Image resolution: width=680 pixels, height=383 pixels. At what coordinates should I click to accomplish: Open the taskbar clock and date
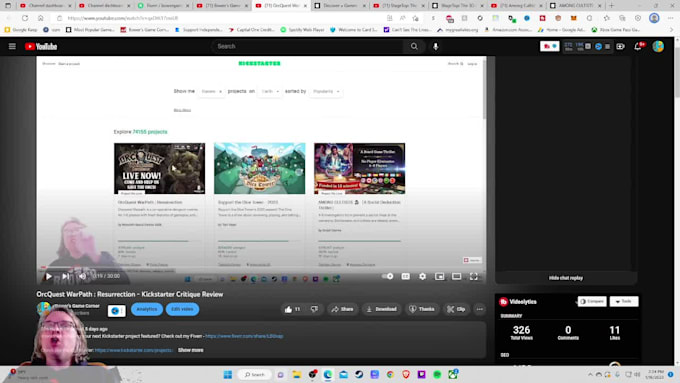655,374
